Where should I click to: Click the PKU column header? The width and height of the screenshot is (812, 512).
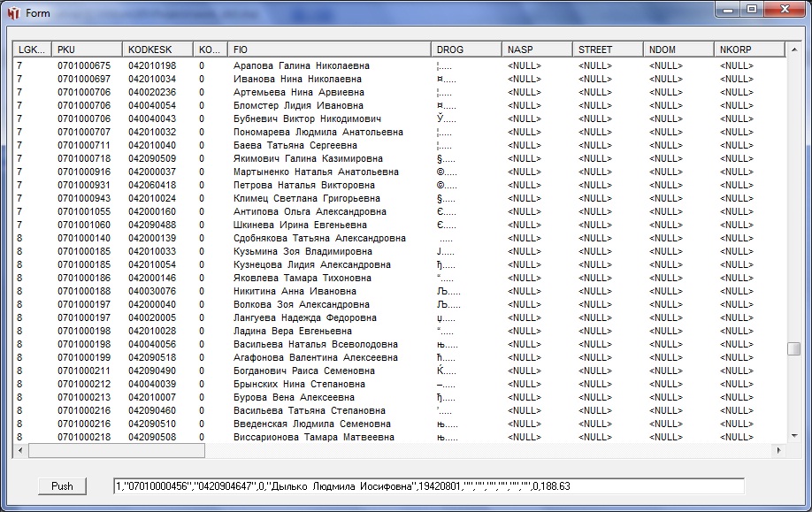[87, 50]
